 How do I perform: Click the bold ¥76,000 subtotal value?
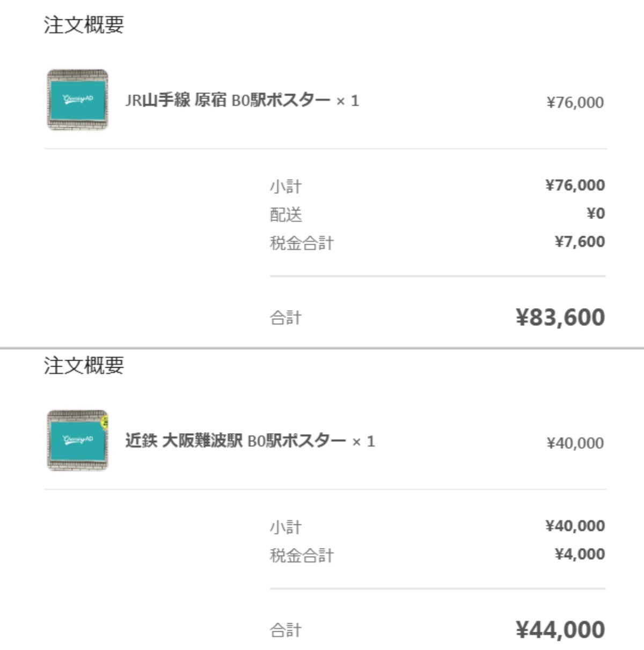pyautogui.click(x=575, y=185)
